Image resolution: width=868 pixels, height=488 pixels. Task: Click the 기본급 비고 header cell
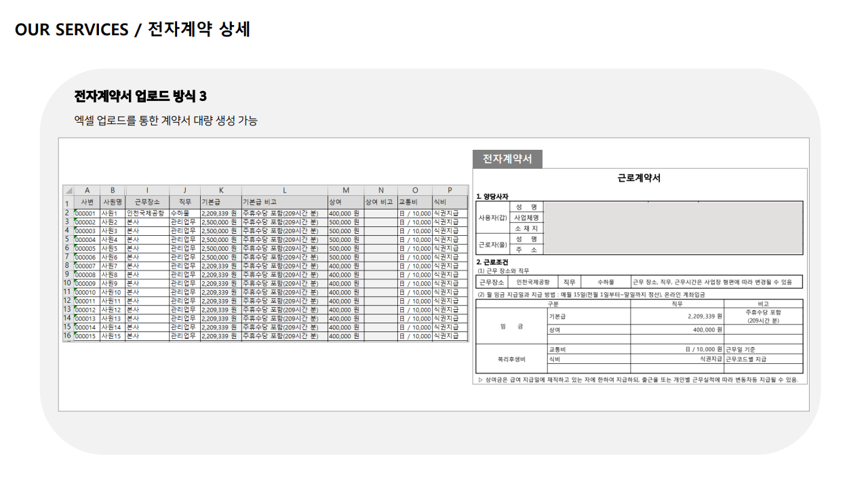click(x=284, y=202)
